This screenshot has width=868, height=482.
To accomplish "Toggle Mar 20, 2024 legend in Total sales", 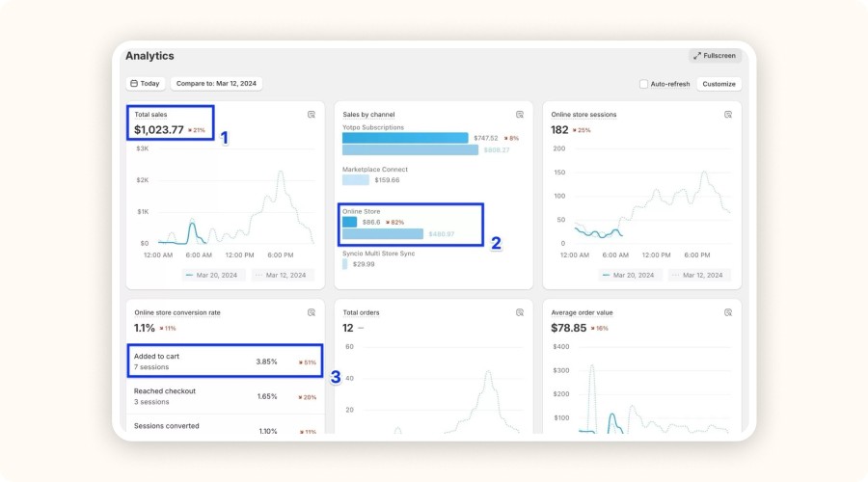I will pos(212,275).
